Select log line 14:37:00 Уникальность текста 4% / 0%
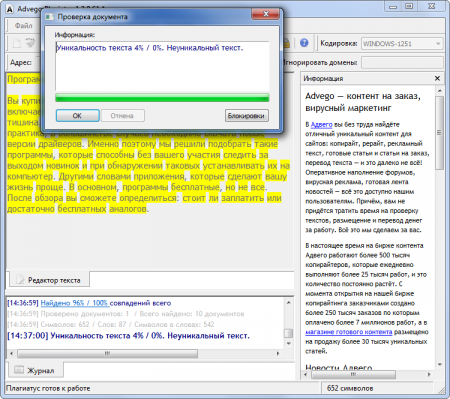Image resolution: width=450 pixels, height=399 pixels. (x=128, y=335)
